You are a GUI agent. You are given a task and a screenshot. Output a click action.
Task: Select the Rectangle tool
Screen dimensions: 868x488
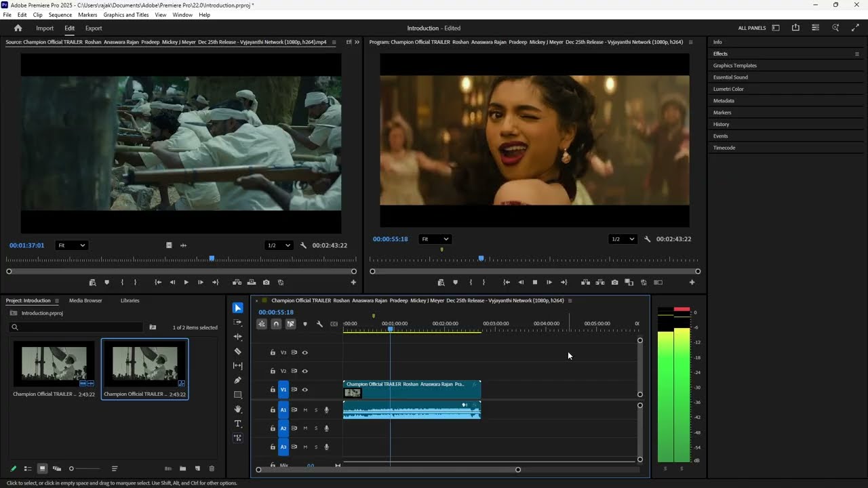(x=238, y=394)
